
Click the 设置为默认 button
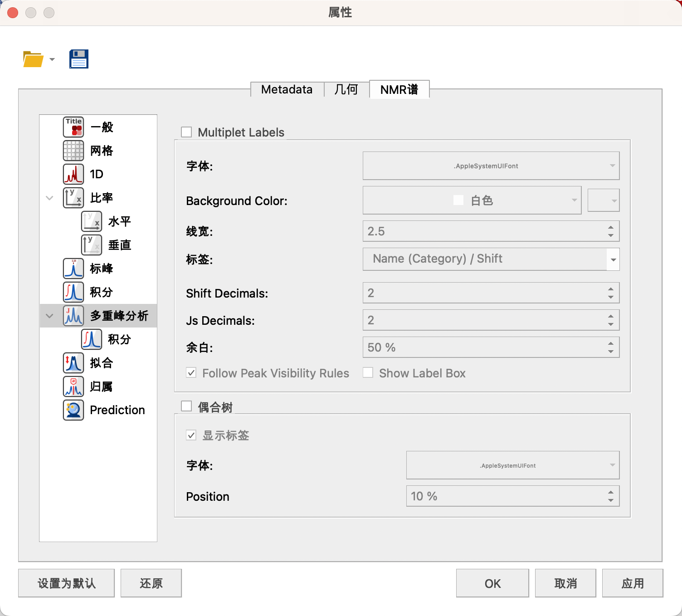click(x=66, y=583)
